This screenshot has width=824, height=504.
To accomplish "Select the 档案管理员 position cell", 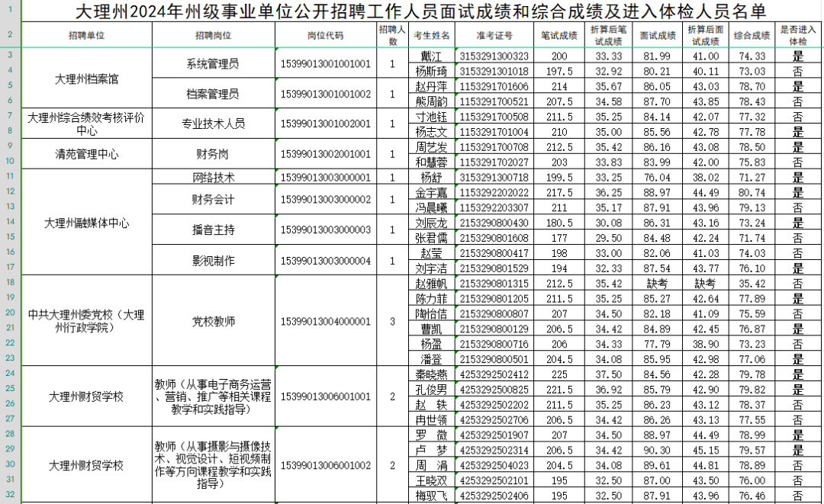I will point(214,94).
